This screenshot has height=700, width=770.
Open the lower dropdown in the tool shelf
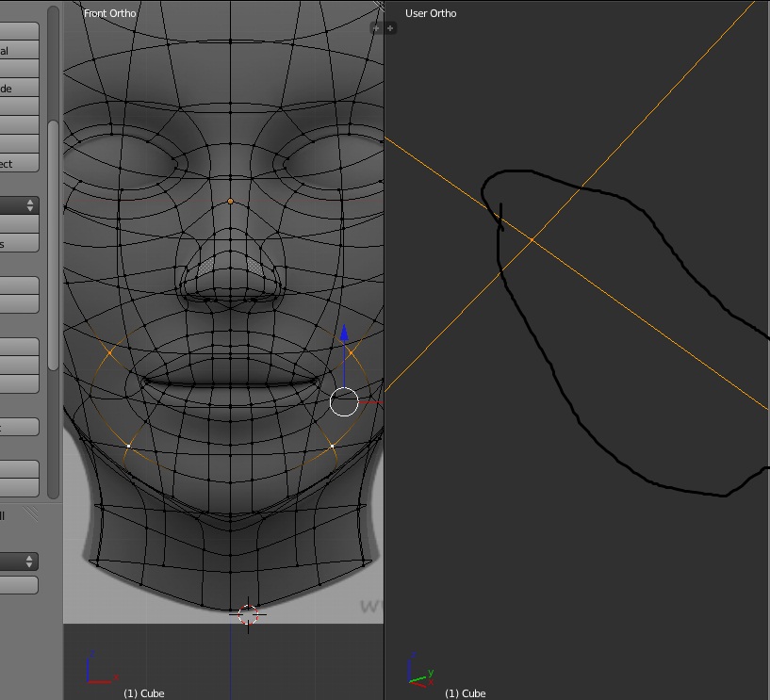[19, 562]
